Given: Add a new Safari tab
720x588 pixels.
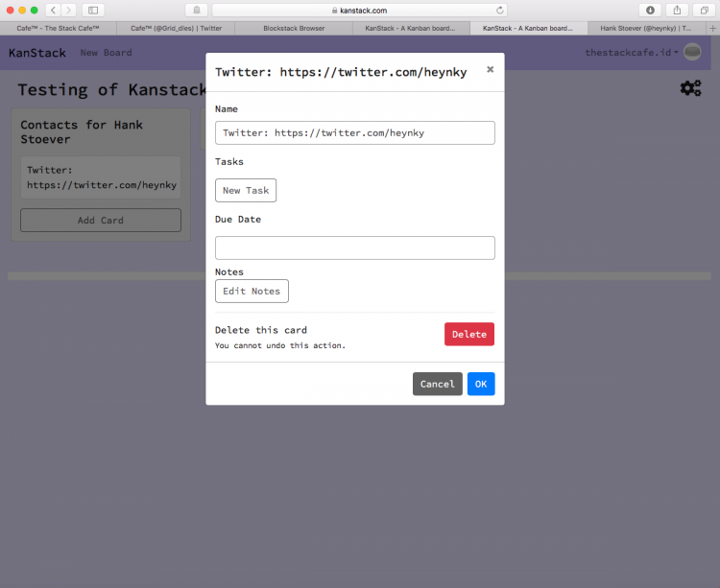Looking at the screenshot, I should [712, 29].
